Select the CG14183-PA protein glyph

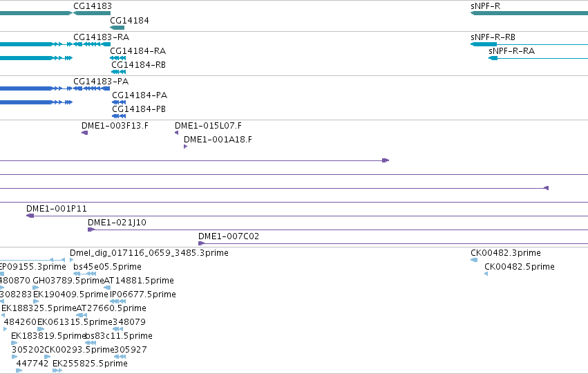(x=92, y=88)
